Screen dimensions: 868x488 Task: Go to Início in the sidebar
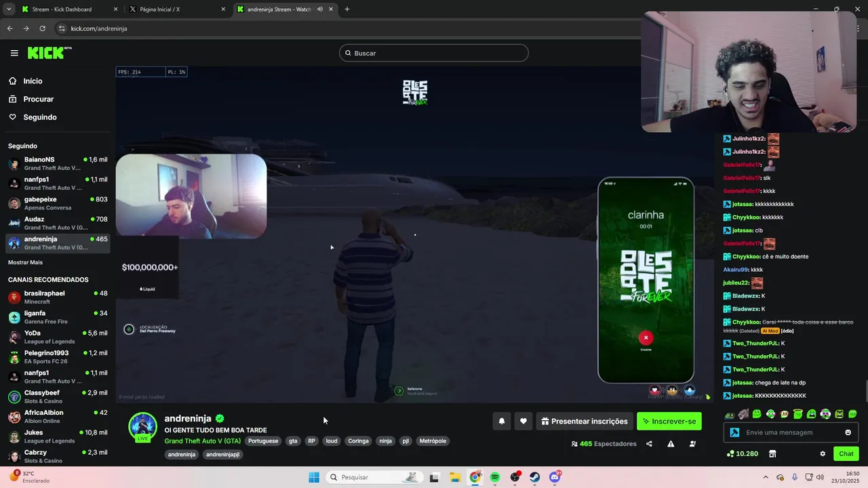[33, 81]
